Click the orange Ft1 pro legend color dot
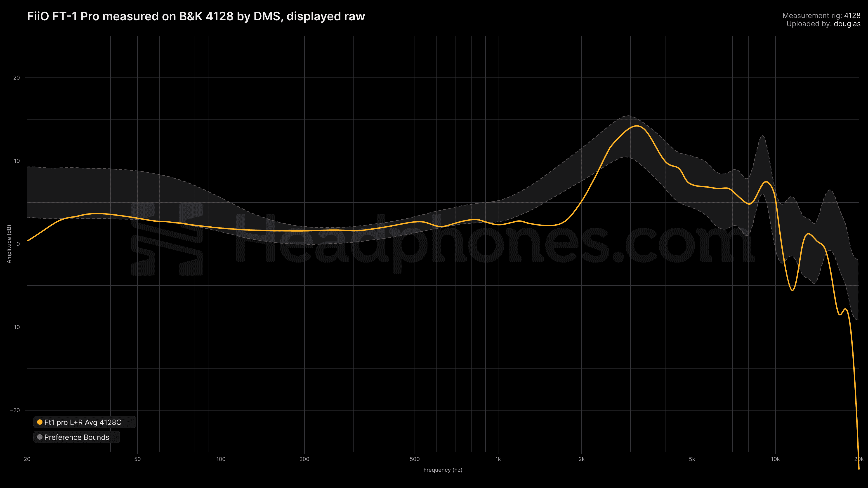 coord(40,422)
